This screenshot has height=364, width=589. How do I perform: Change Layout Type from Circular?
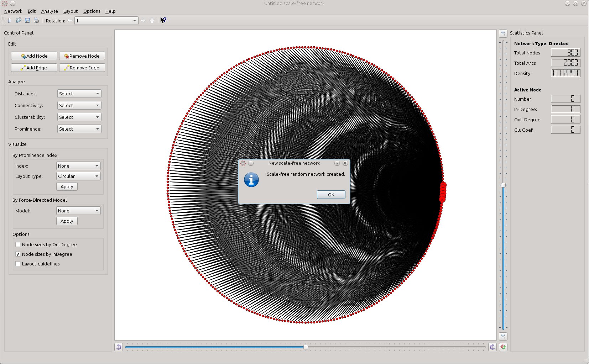pyautogui.click(x=78, y=176)
